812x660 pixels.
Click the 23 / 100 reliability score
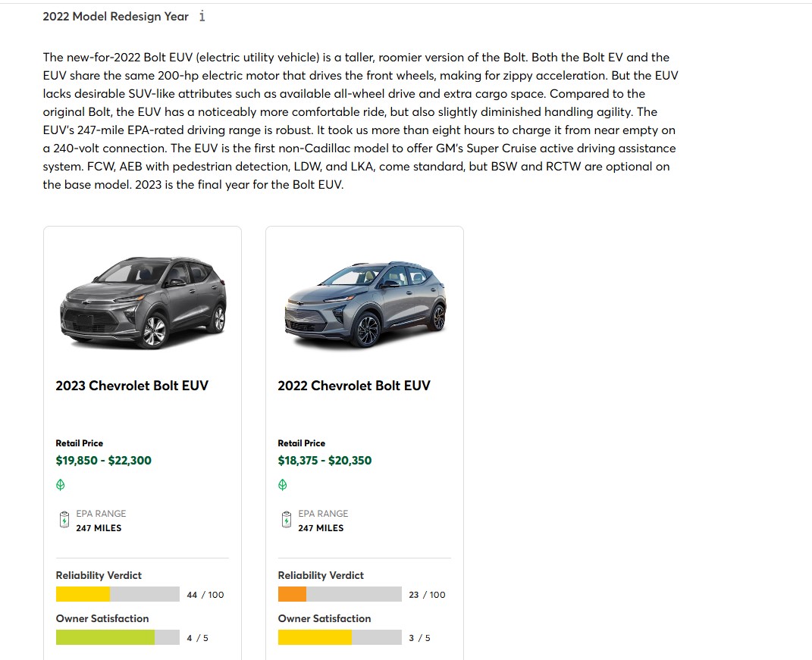[428, 595]
